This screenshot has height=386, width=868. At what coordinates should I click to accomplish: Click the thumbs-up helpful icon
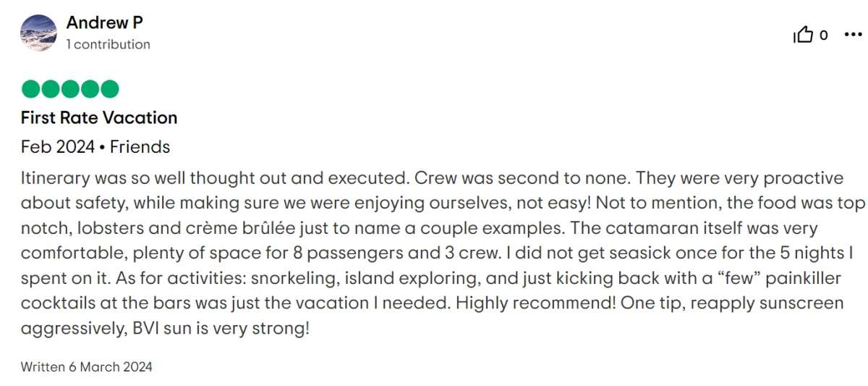pos(804,35)
